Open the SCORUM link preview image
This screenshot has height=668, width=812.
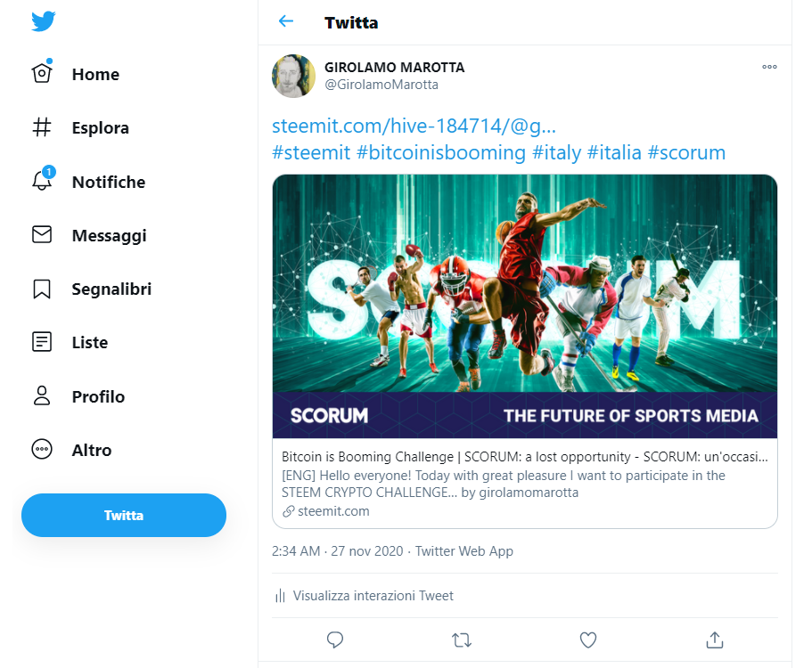(x=524, y=305)
